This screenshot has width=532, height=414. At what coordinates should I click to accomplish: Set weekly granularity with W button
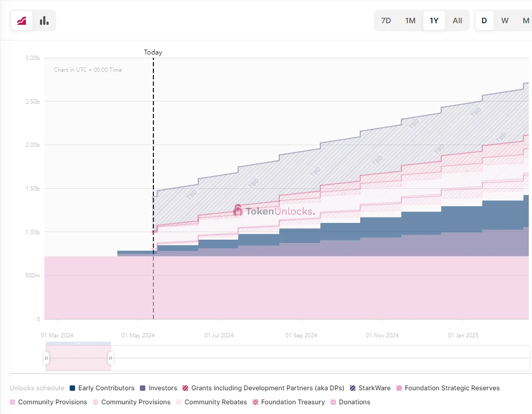pyautogui.click(x=505, y=21)
